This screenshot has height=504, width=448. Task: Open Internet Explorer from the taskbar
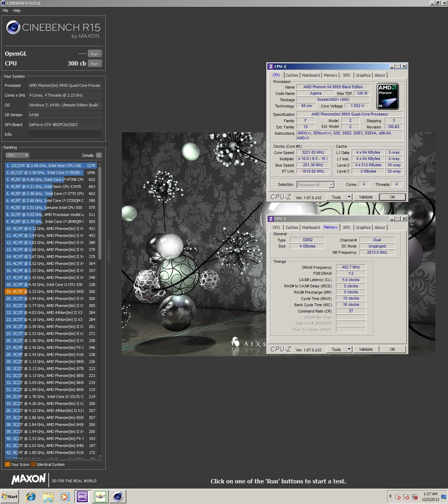pyautogui.click(x=31, y=496)
